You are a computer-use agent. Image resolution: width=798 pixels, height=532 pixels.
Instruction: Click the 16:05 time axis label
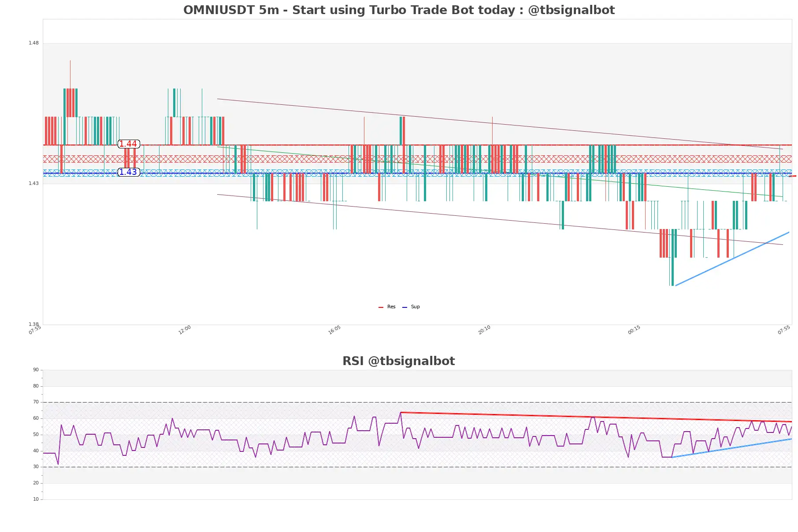[x=334, y=330]
